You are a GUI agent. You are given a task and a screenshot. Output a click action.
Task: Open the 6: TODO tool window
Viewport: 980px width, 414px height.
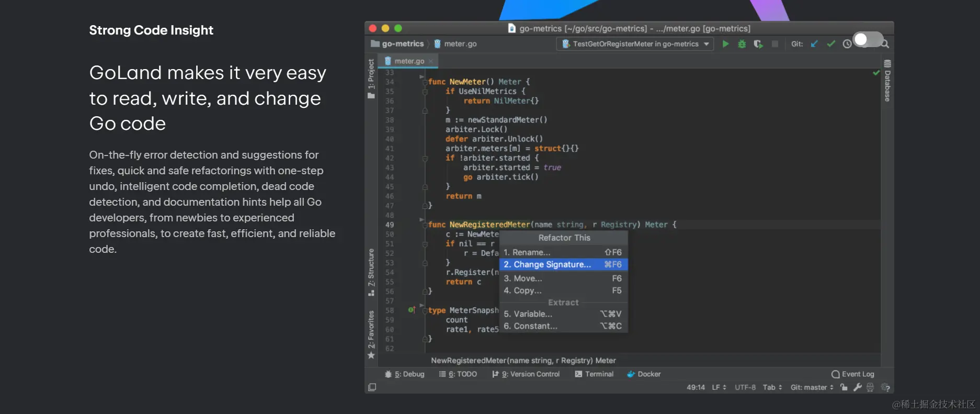point(458,374)
